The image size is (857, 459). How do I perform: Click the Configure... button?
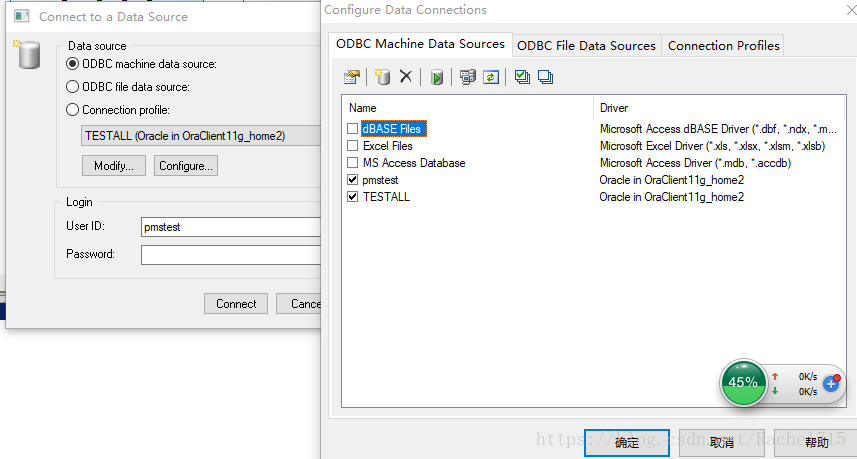[186, 166]
